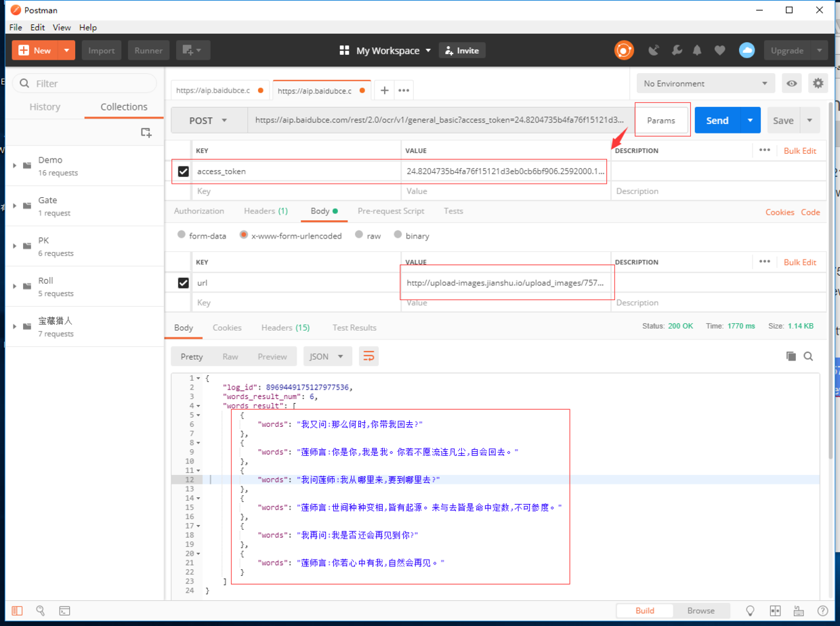Open the View menu
This screenshot has width=840, height=626.
pyautogui.click(x=62, y=28)
